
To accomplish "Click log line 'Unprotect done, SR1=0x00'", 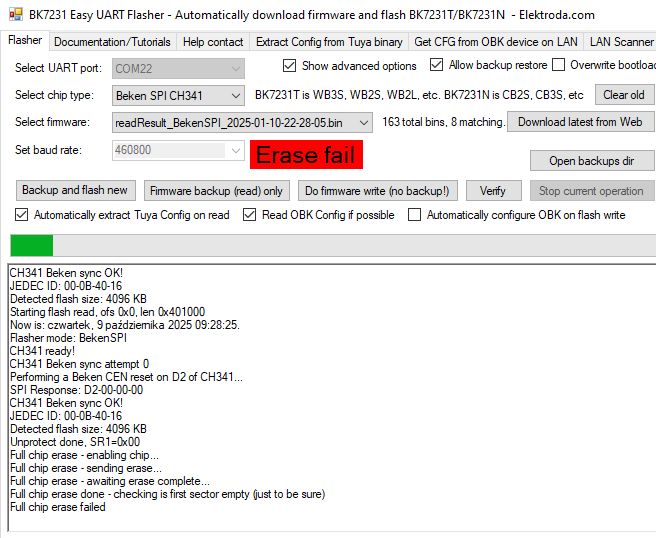I will (75, 442).
